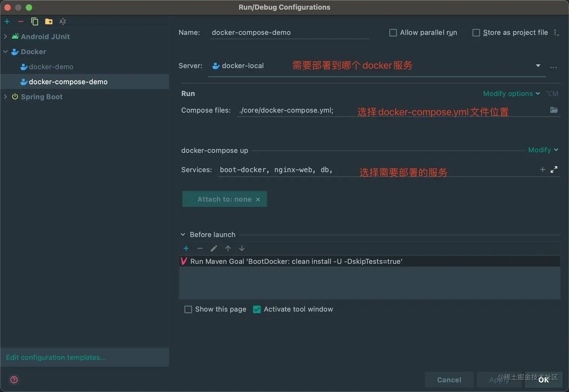The image size is (569, 392).
Task: Add a service with the Services plus icon
Action: (543, 170)
